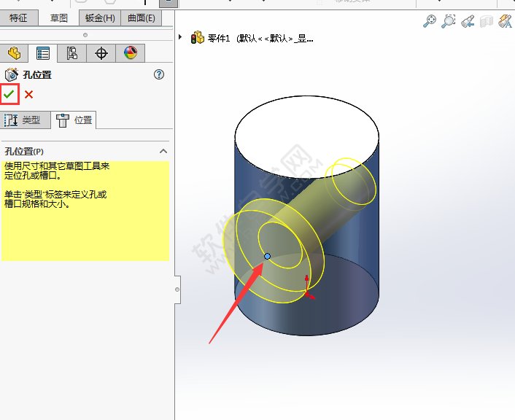This screenshot has width=515, height=420.
Task: Click the Hole Wizard 孔位置 feature icon
Action: 12,74
